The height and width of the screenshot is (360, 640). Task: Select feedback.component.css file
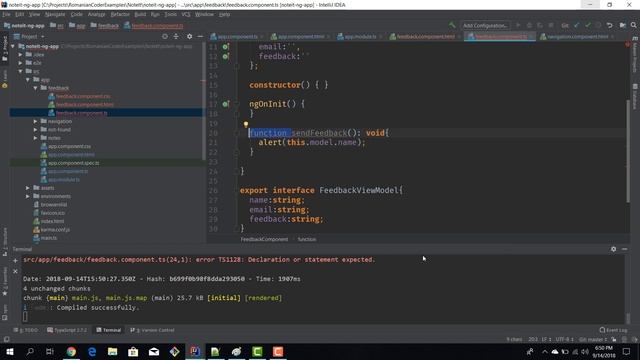click(x=83, y=96)
